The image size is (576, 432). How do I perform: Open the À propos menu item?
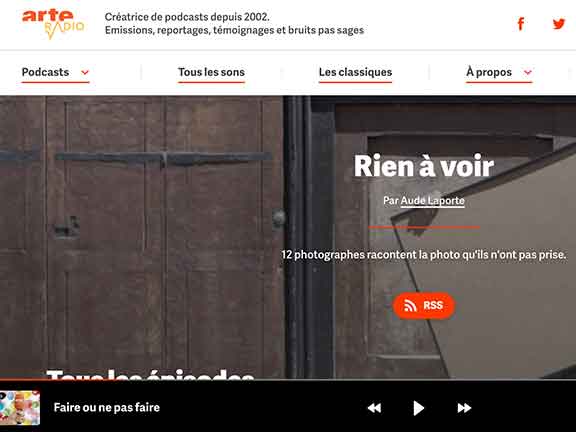(x=489, y=72)
